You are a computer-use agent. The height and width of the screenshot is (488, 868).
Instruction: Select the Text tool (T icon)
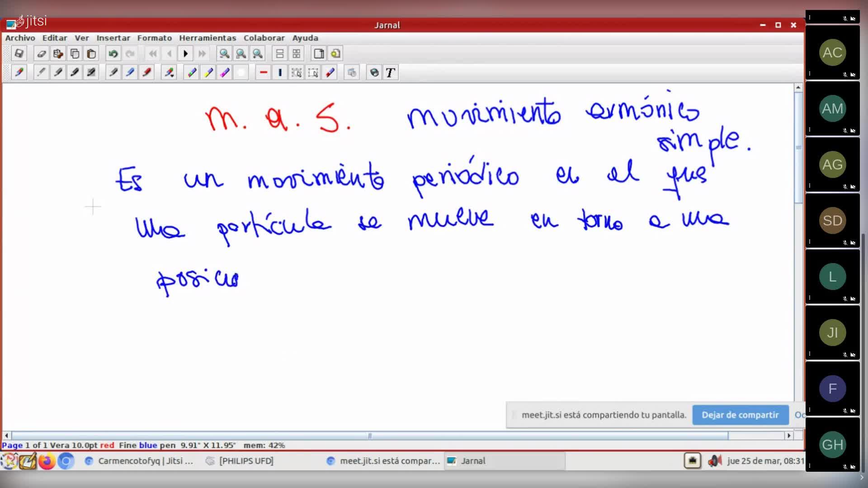390,73
